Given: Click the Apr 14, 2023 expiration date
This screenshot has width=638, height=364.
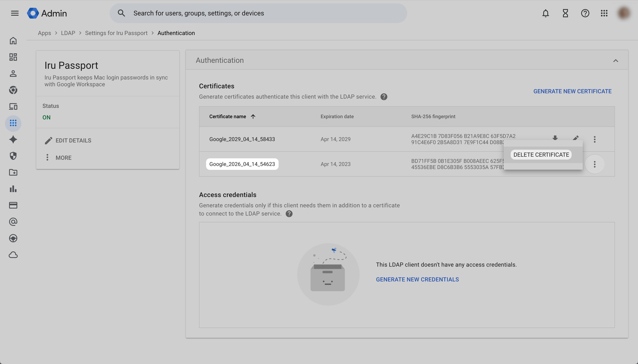Looking at the screenshot, I should [335, 164].
